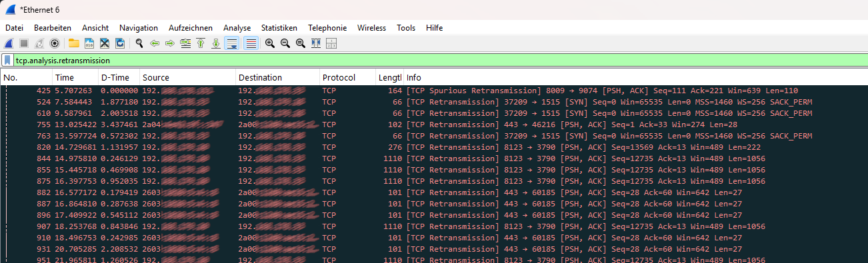
Task: Sort by the Source column header
Action: pos(187,77)
